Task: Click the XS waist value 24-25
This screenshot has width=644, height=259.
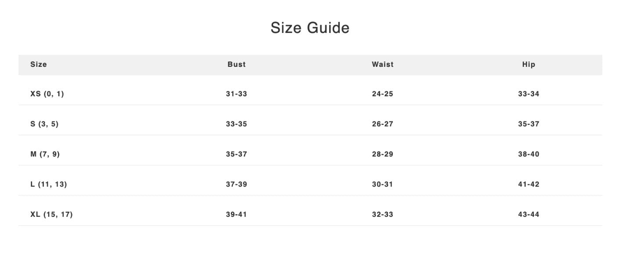Action: coord(383,94)
